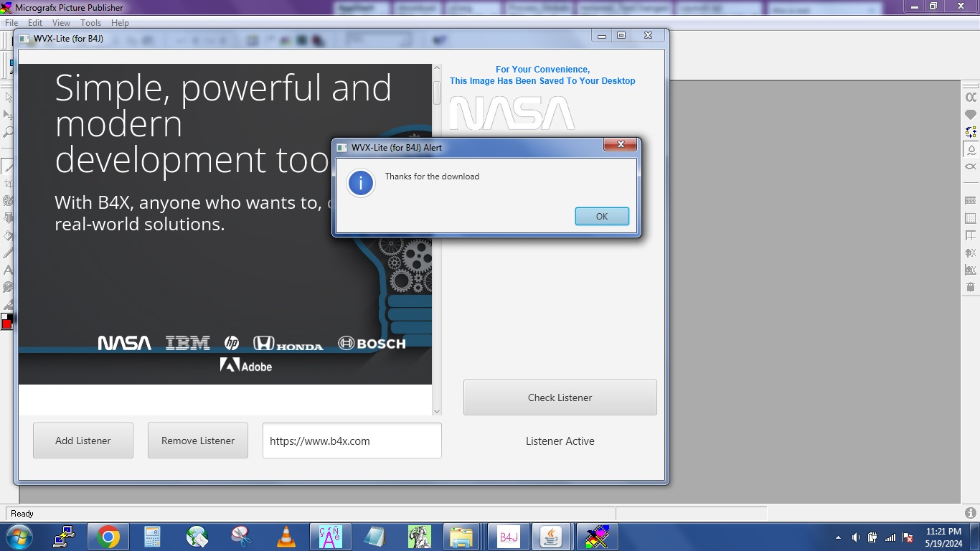Click the Action Center flag tray icon
Viewport: 980px width, 551px height.
click(x=908, y=537)
